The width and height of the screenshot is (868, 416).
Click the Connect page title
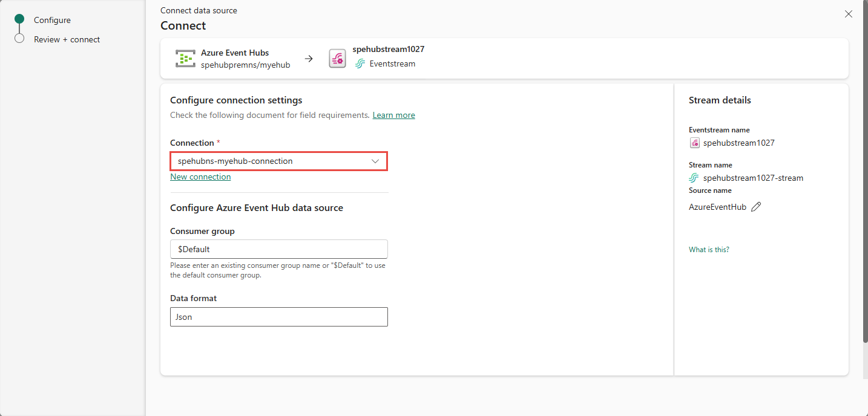coord(183,25)
